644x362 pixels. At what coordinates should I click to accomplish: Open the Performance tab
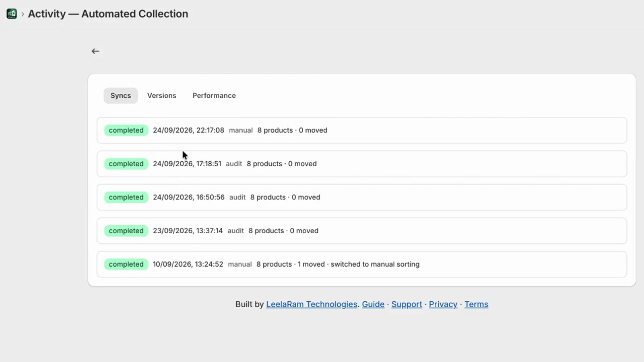click(x=214, y=96)
